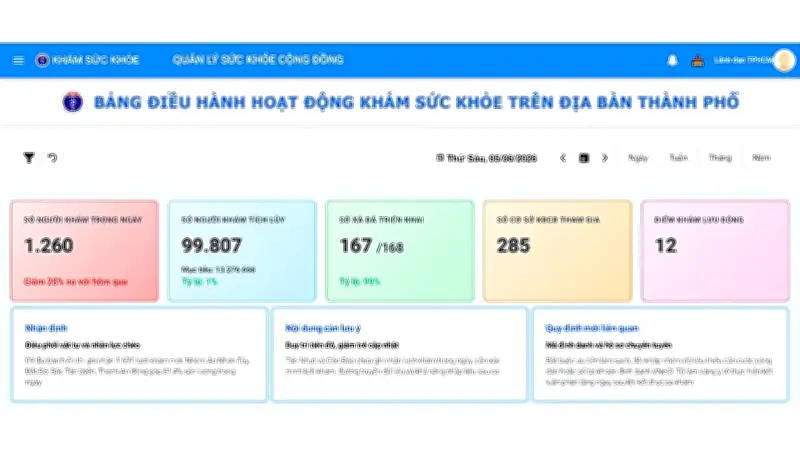The height and width of the screenshot is (450, 800).
Task: Click the user account name in header
Action: click(x=743, y=60)
